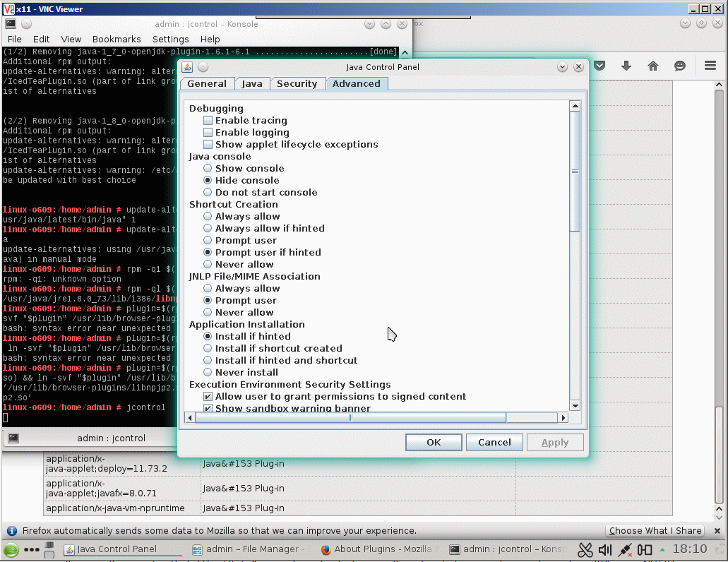This screenshot has height=562, width=728.
Task: Dismiss the Firefox data notification bar
Action: click(x=717, y=530)
